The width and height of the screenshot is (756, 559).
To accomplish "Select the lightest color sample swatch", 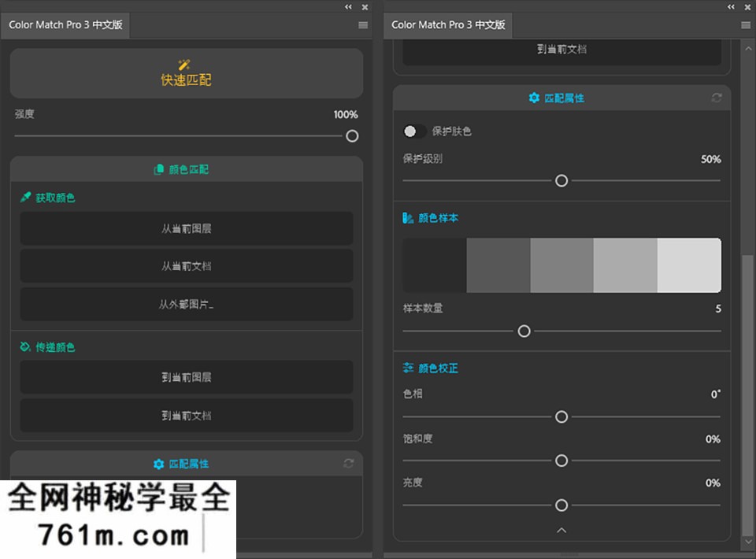I will [690, 265].
